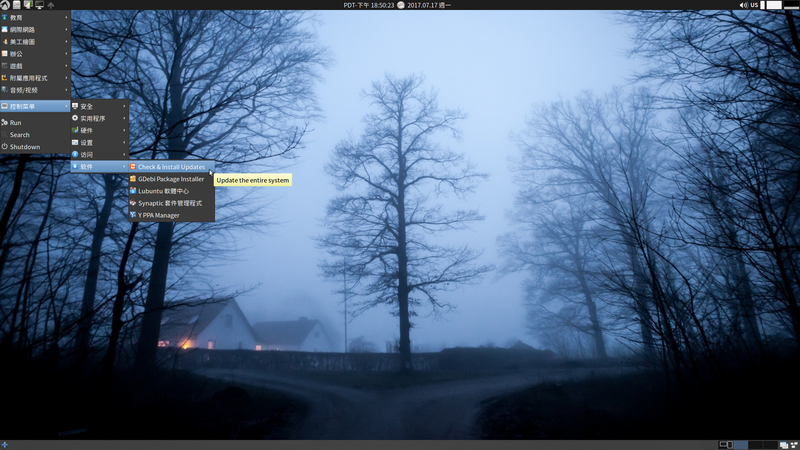Click the upward arrow icon in top panel

(51, 5)
